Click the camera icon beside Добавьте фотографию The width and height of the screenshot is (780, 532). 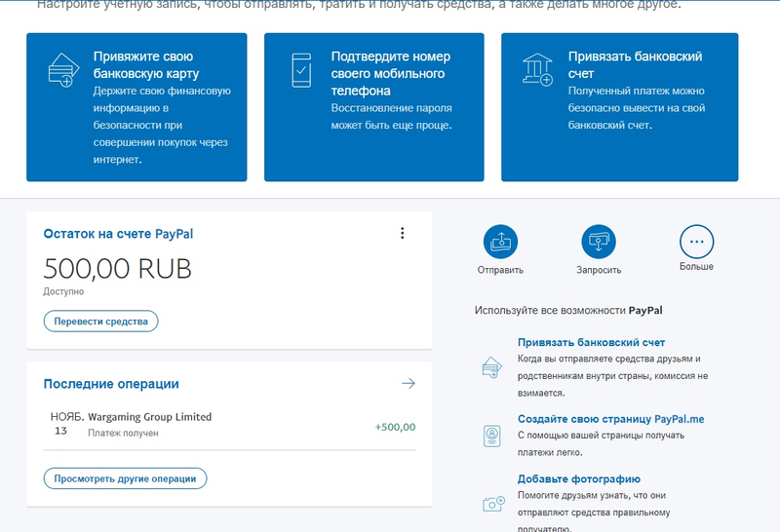click(493, 503)
